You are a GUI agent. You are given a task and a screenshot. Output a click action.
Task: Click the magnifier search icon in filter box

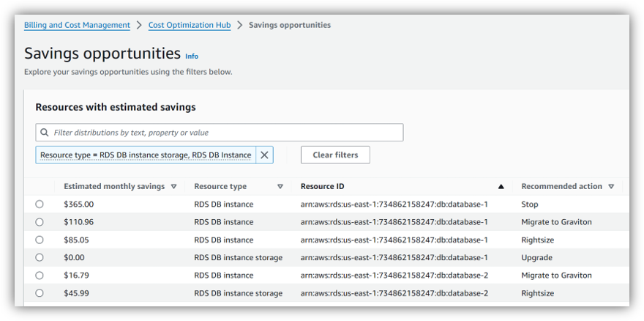click(45, 133)
